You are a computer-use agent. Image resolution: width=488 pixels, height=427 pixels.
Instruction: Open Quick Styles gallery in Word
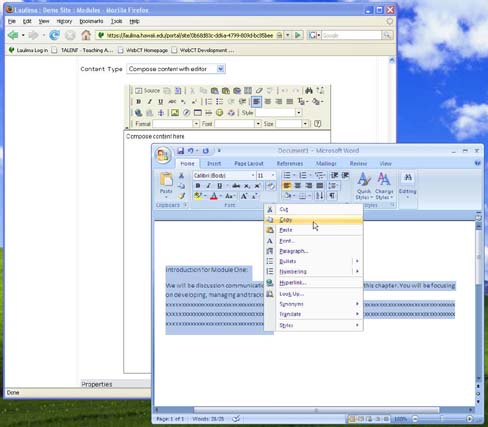click(364, 186)
